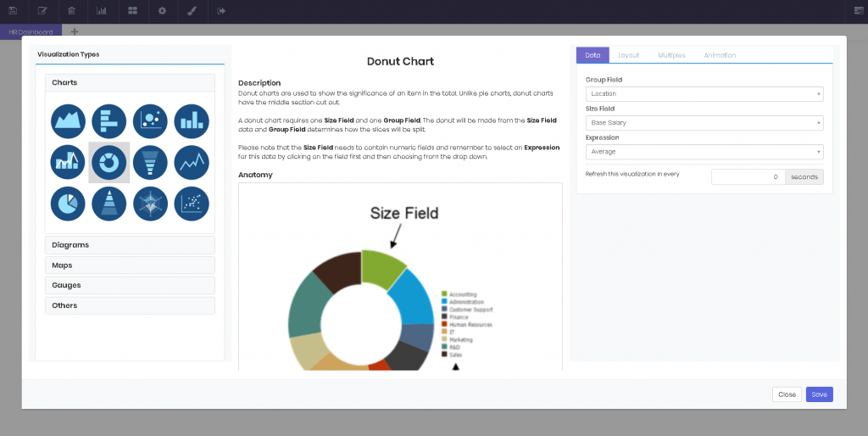Switch to the Multiples tab
The height and width of the screenshot is (436, 868).
(671, 55)
